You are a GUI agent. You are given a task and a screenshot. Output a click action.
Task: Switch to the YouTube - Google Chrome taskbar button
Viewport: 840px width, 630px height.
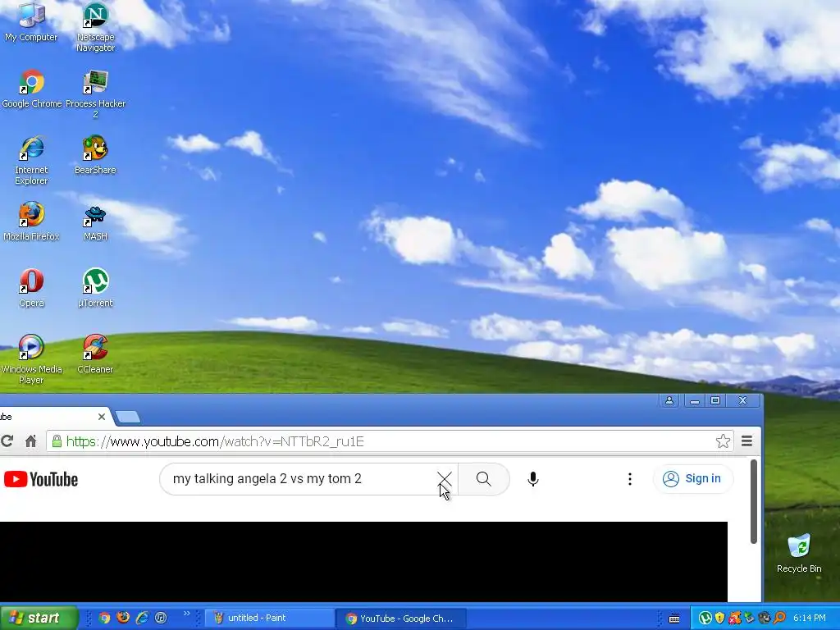401,619
